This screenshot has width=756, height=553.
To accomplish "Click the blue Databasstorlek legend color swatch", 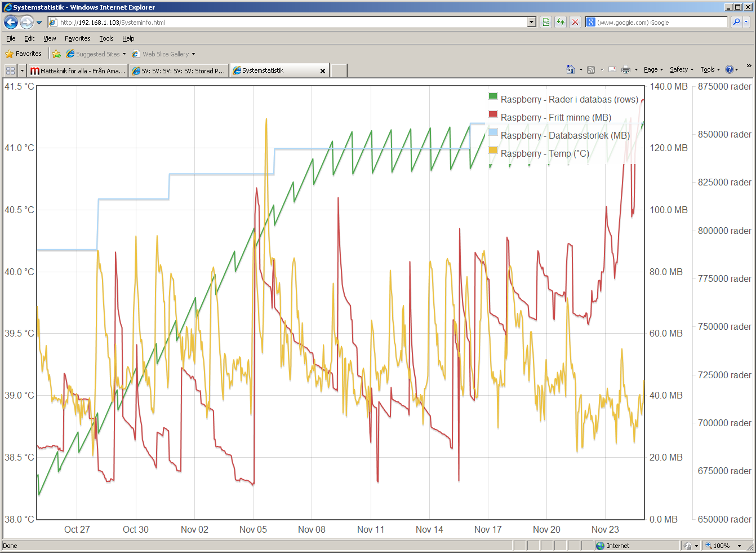I will click(x=493, y=132).
